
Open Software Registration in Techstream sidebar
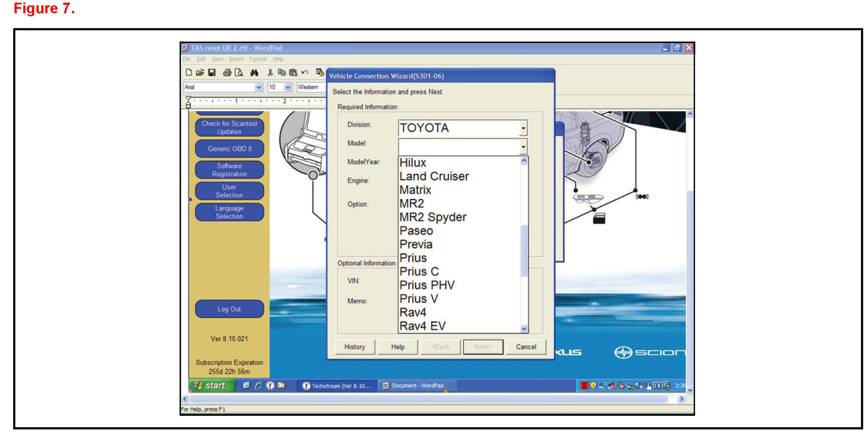[229, 170]
